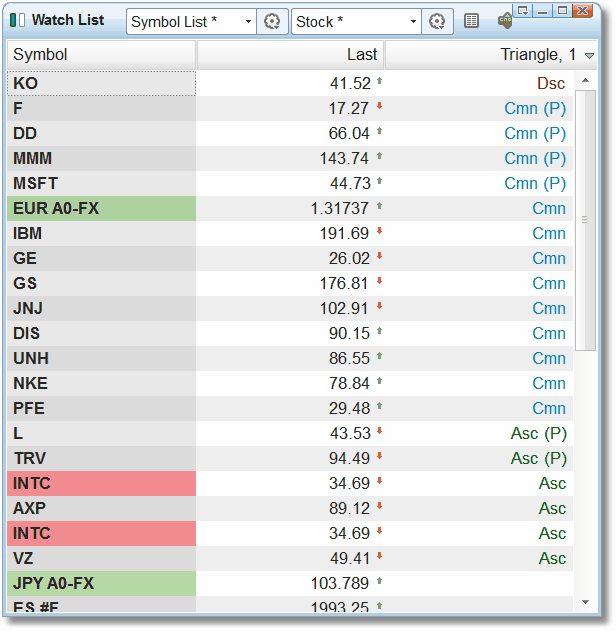The width and height of the screenshot is (616, 631).
Task: Click the Watch List window icon
Action: pyautogui.click(x=17, y=20)
